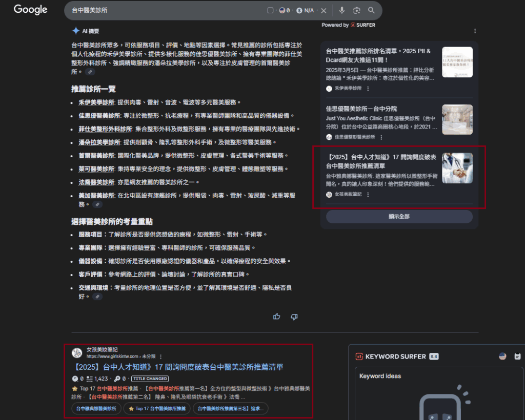Open more options for 禾伊美學診所 source
525x420 pixels.
pos(368,89)
